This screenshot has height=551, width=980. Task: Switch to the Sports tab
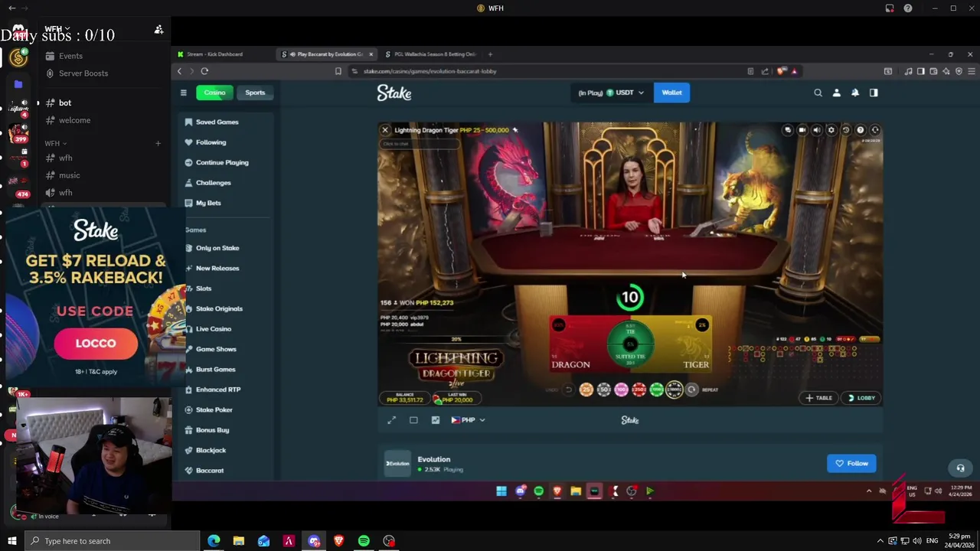pyautogui.click(x=255, y=93)
